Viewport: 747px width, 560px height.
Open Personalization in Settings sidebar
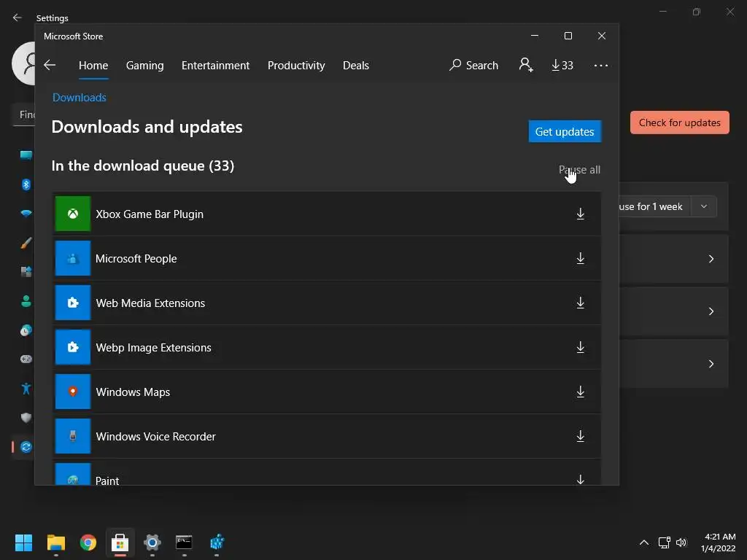point(26,243)
